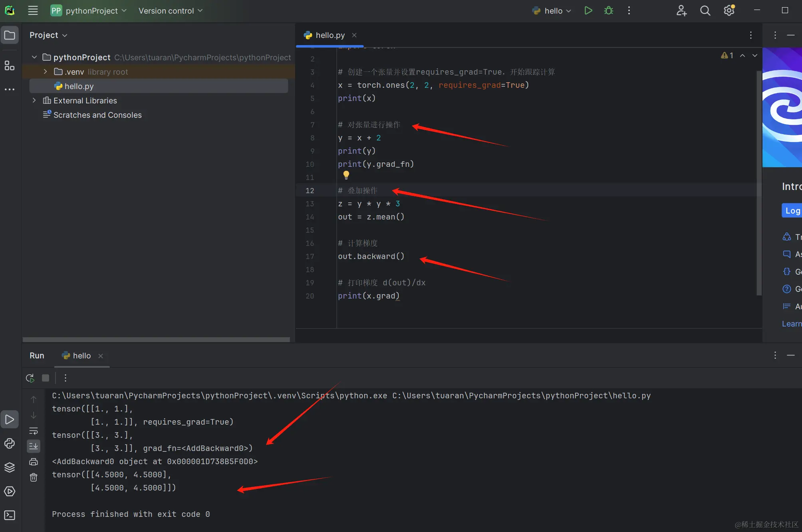The width and height of the screenshot is (802, 532).
Task: Open the hello run configuration dropdown
Action: [x=552, y=11]
